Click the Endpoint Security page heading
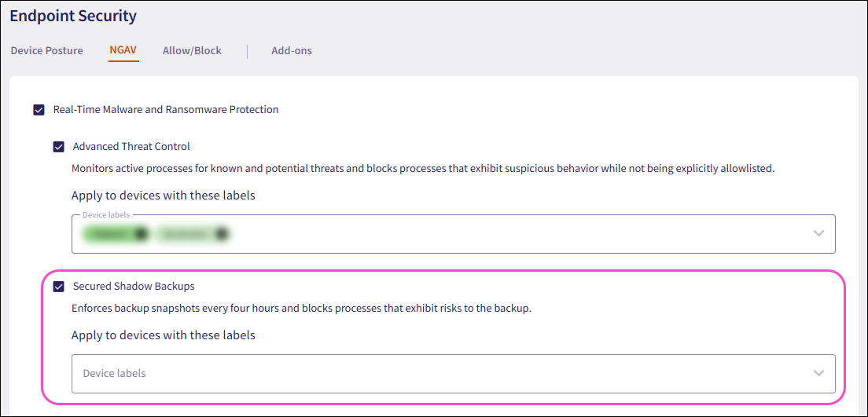 point(73,16)
